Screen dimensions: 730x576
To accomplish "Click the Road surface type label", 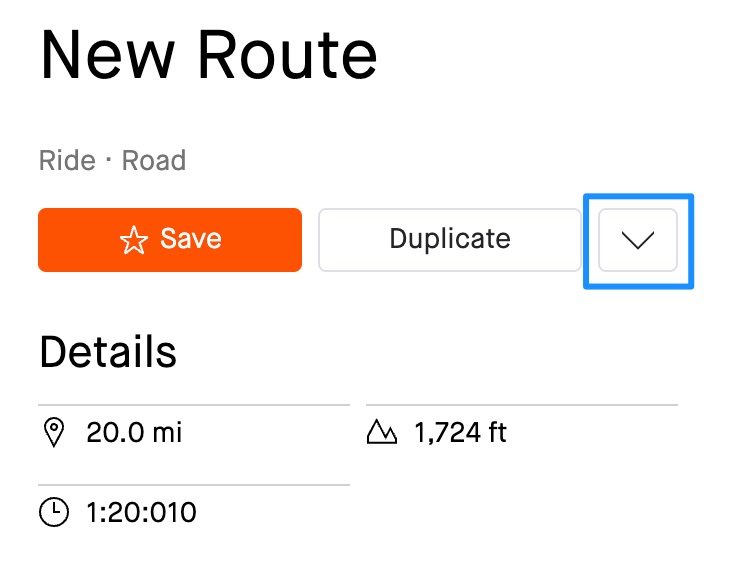I will click(x=153, y=160).
